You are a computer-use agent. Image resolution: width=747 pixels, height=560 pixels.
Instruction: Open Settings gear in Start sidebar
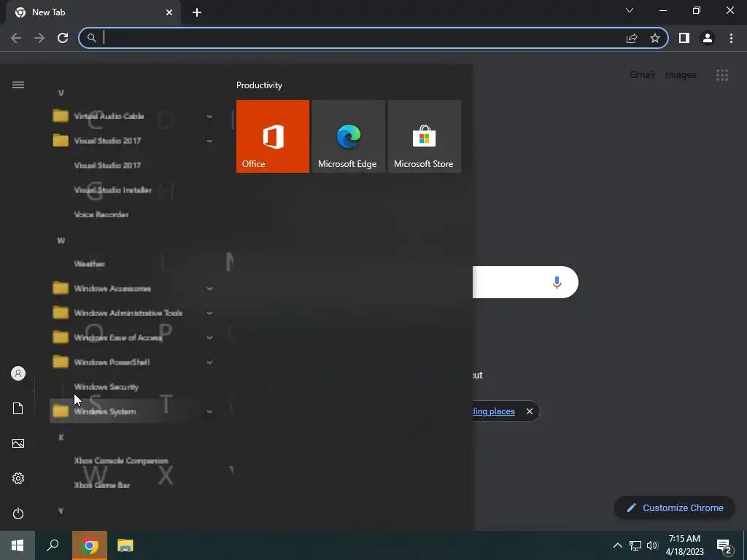tap(18, 478)
